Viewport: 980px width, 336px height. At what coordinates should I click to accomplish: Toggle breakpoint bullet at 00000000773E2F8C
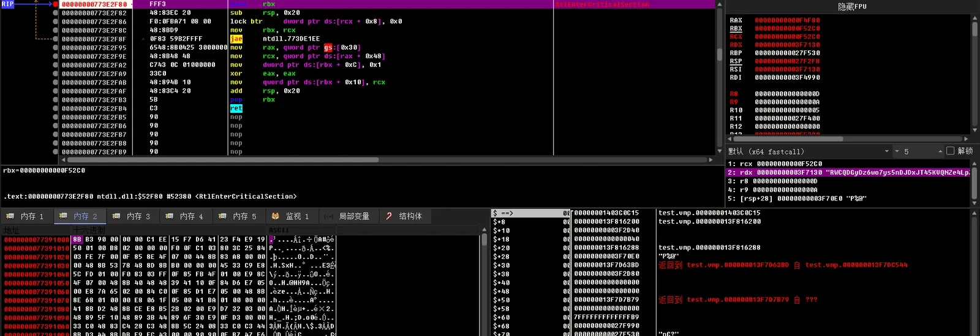point(56,30)
